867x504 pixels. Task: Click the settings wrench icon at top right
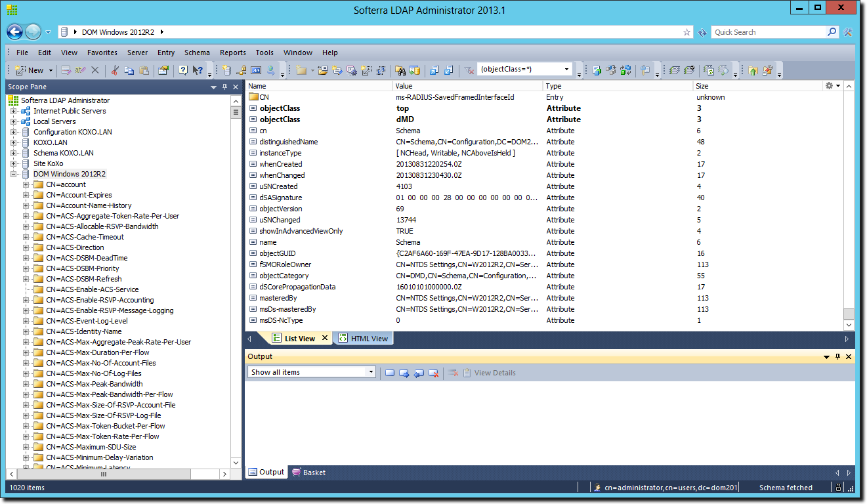pyautogui.click(x=847, y=32)
